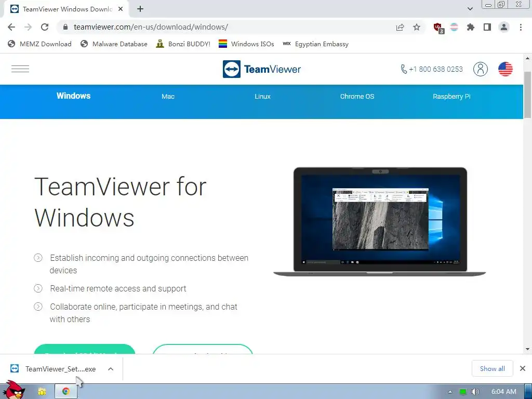Click the TeamViewer logo
Image resolution: width=532 pixels, height=399 pixels.
pyautogui.click(x=262, y=69)
